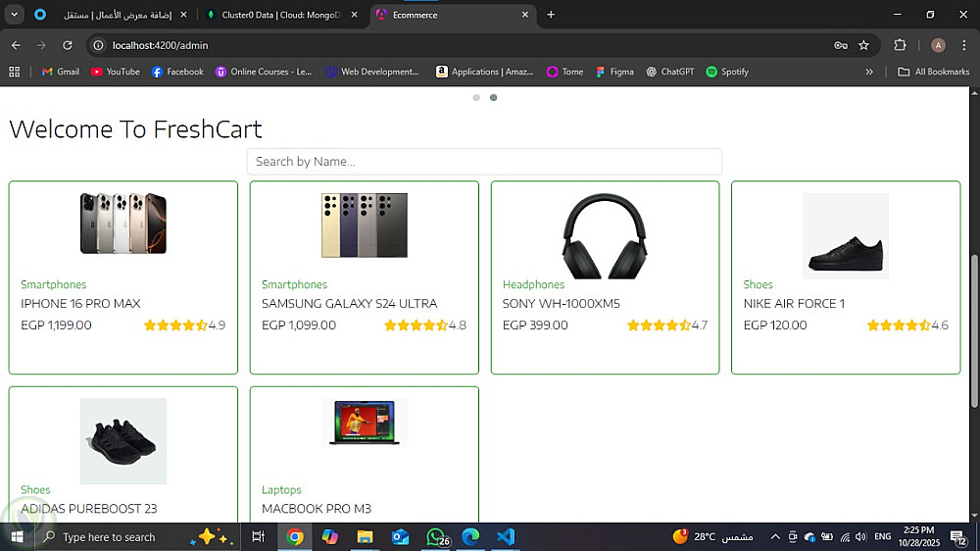Viewport: 980px width, 551px height.
Task: Open the Adidas Pureboost 23 image
Action: click(x=123, y=441)
